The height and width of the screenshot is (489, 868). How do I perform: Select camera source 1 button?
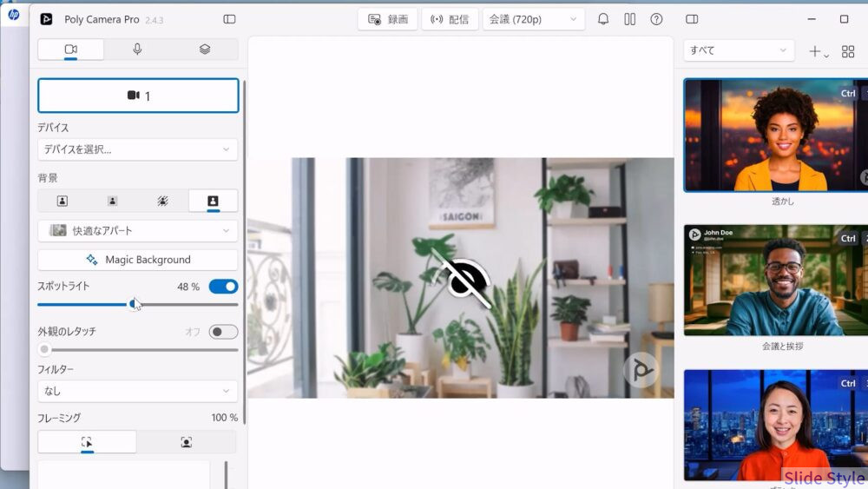pos(138,96)
